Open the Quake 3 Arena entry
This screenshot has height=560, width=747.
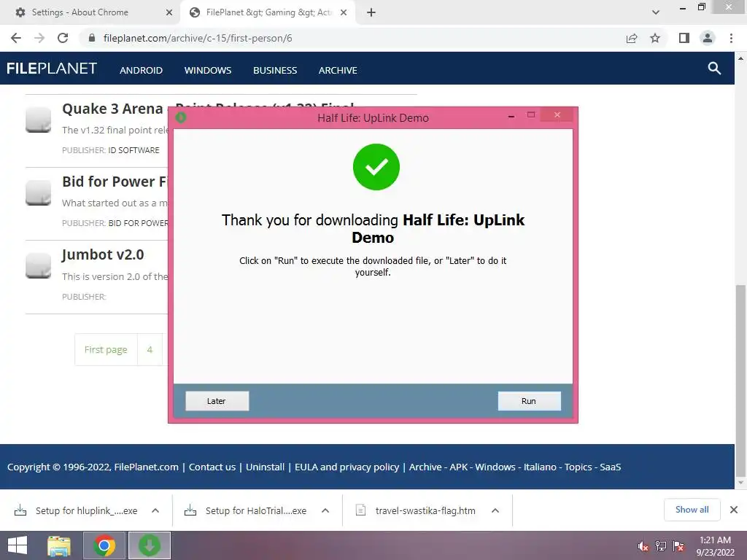point(112,109)
